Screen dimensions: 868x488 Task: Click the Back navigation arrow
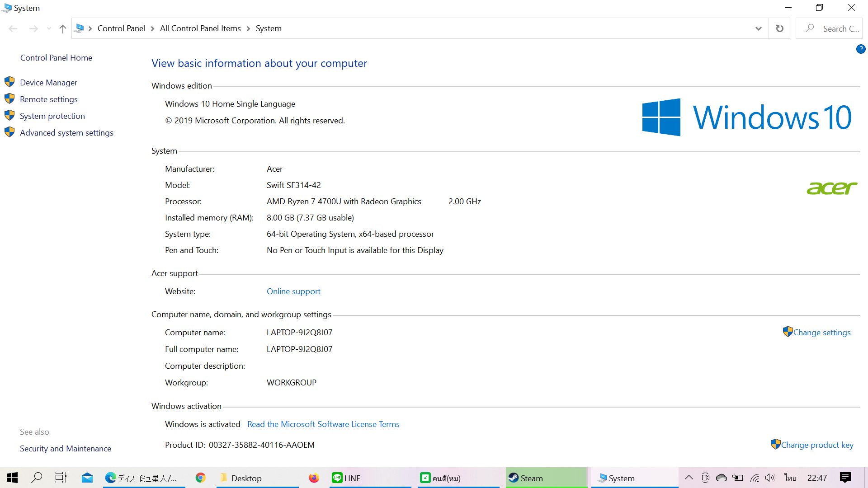tap(13, 28)
